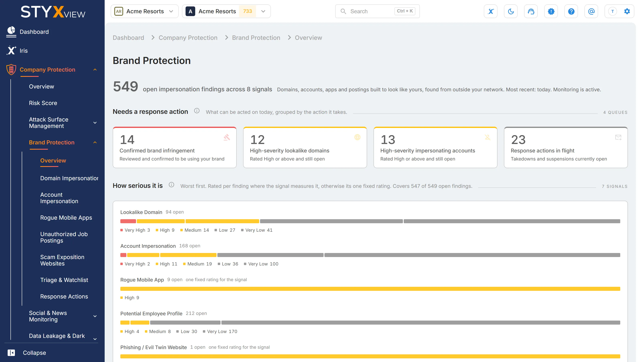Open Response Actions in sidebar

(64, 296)
